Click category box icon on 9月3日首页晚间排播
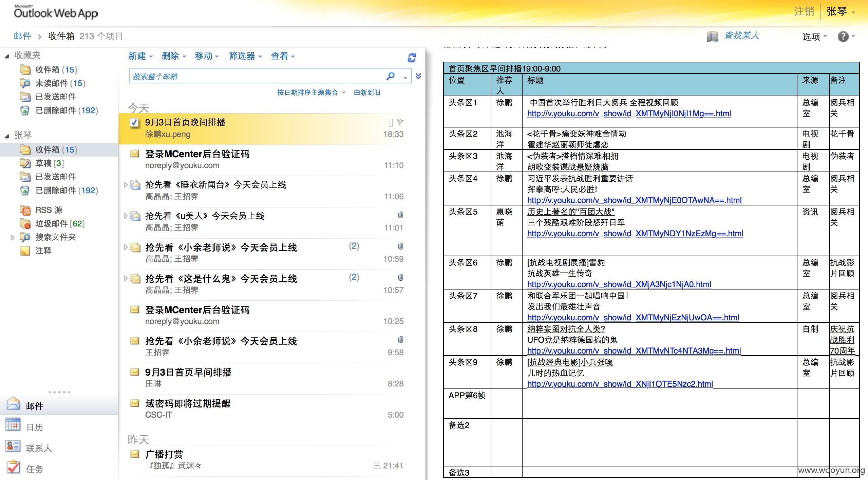Viewport: 868px width, 480px height. click(391, 122)
